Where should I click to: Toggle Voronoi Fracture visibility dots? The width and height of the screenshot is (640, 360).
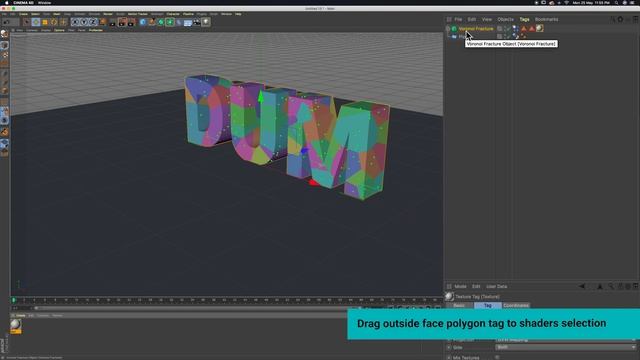tap(505, 29)
